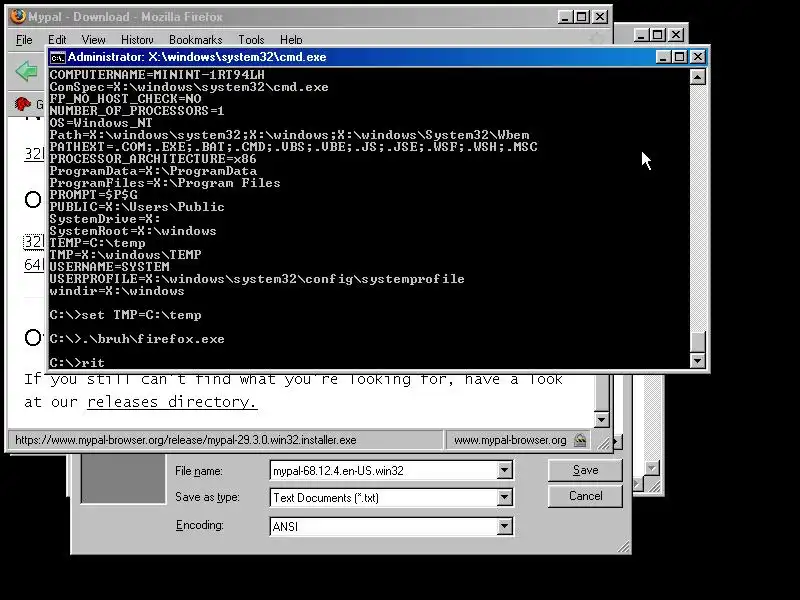Go back with the green arrow in Firefox
800x600 pixels.
coord(27,71)
